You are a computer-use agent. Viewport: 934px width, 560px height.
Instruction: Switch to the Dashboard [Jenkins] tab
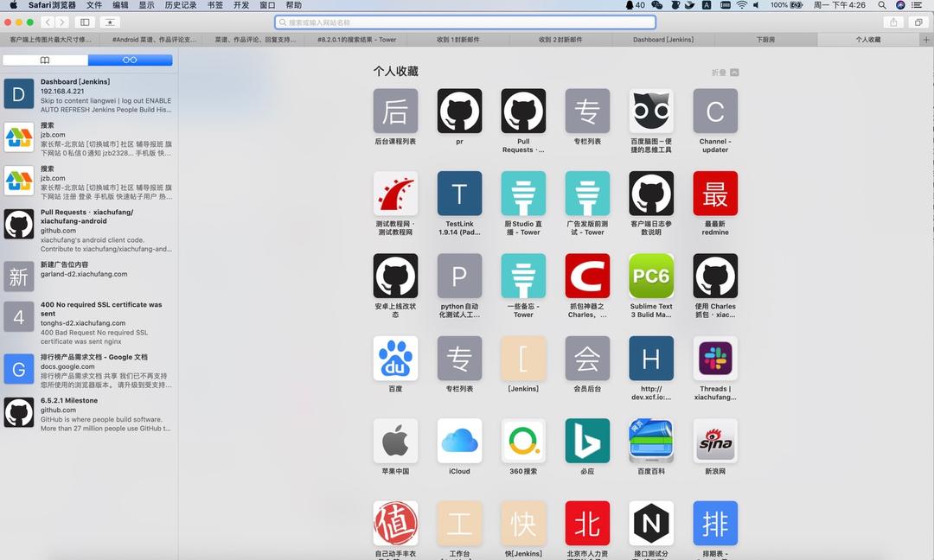coord(662,40)
